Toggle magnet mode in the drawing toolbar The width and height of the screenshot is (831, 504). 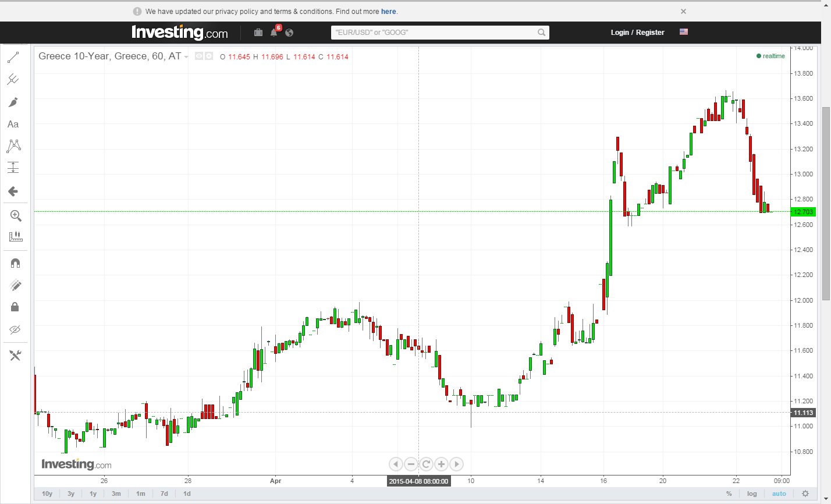point(15,263)
